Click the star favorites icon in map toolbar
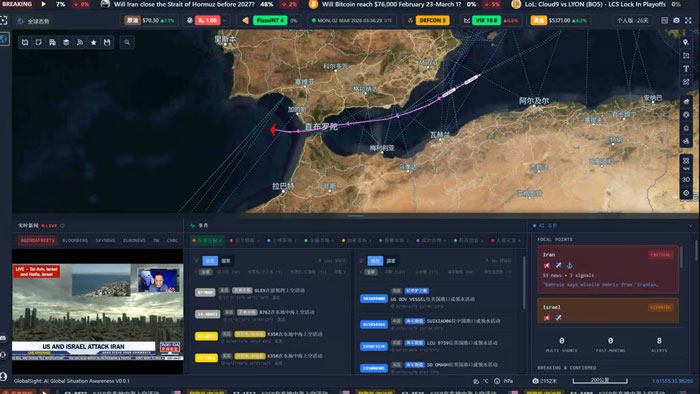 tap(93, 42)
